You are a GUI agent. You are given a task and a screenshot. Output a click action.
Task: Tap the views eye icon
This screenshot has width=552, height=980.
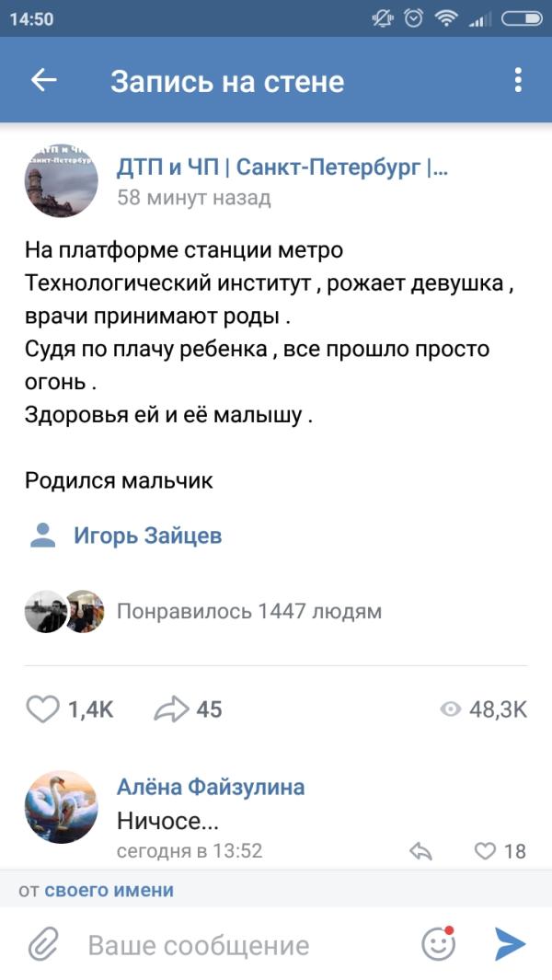point(450,709)
